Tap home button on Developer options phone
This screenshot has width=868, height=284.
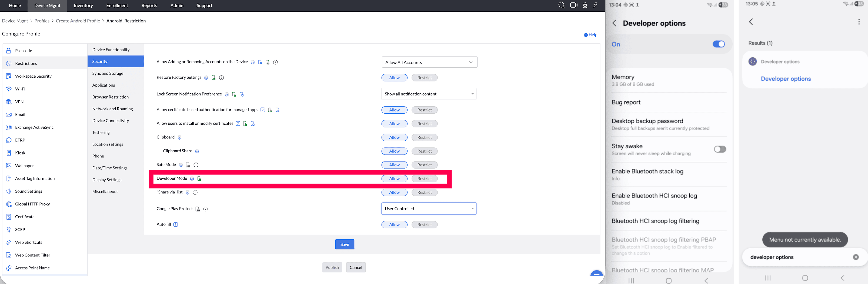[x=669, y=281]
